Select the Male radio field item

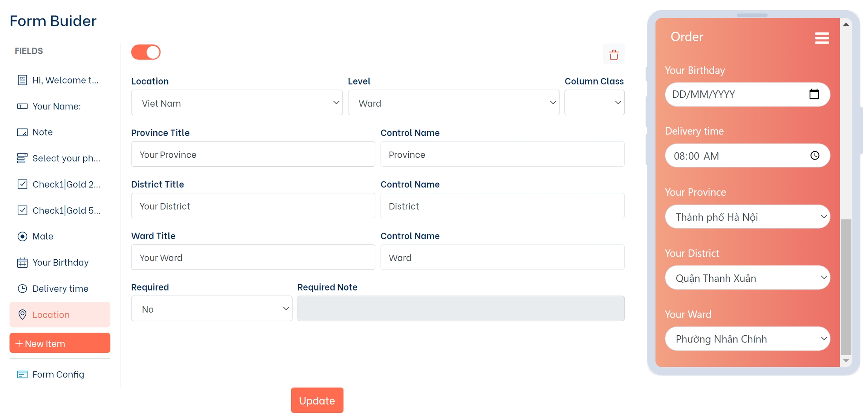(43, 236)
